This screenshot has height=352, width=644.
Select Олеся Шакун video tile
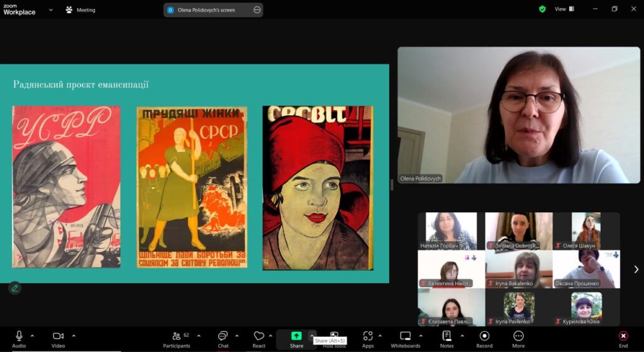(586, 230)
